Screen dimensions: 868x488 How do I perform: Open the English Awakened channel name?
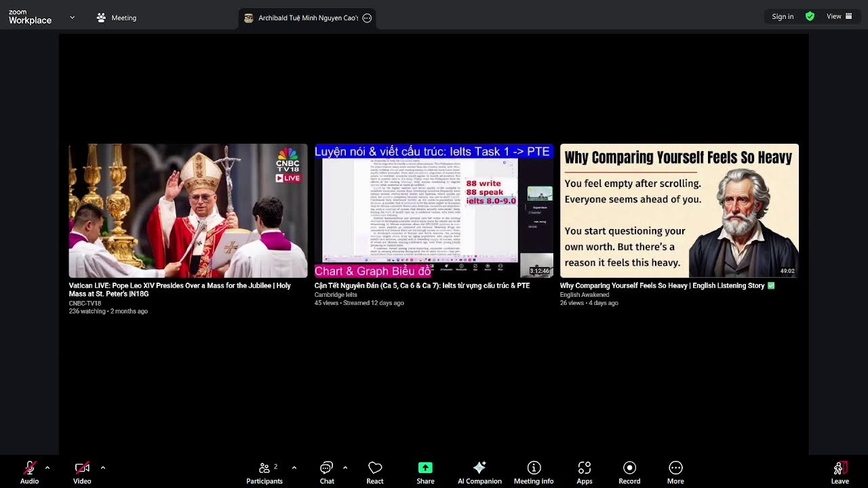585,295
